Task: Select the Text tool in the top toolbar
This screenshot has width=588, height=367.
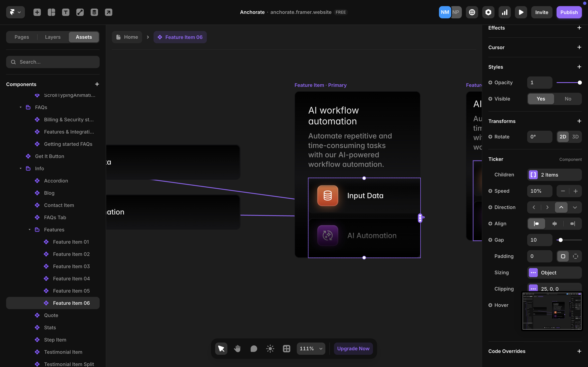Action: click(66, 12)
